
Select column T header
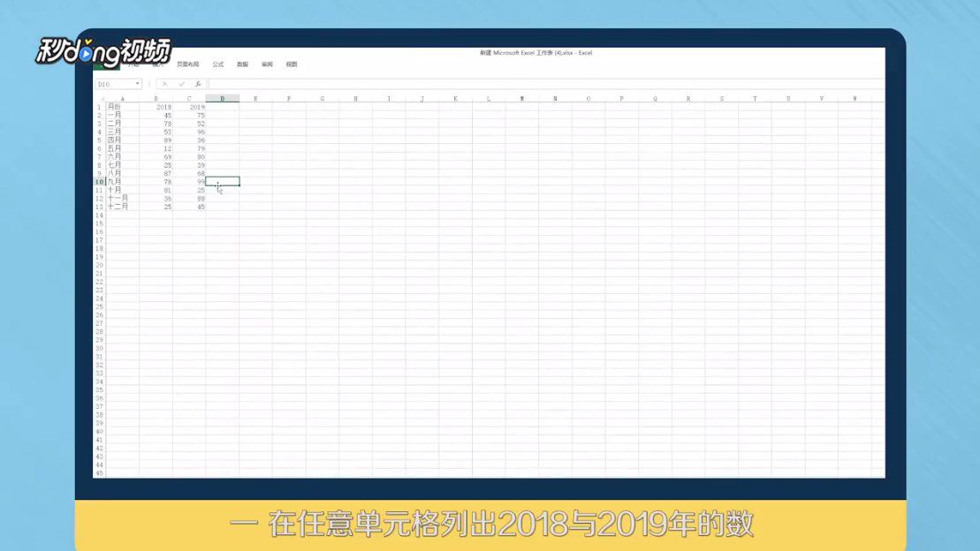[x=755, y=99]
